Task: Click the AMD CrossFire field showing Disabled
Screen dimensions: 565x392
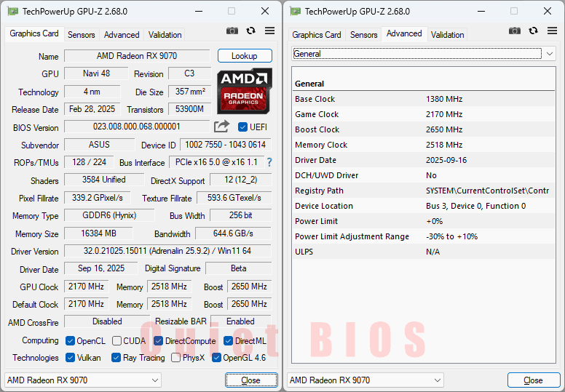Action: [x=107, y=321]
